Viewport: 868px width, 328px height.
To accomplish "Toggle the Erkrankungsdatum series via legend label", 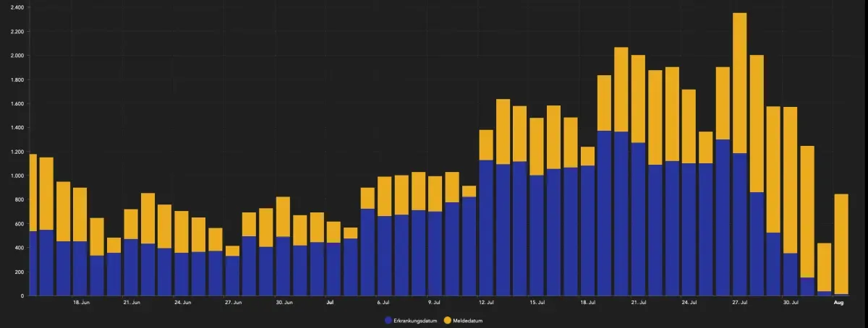I will (414, 319).
